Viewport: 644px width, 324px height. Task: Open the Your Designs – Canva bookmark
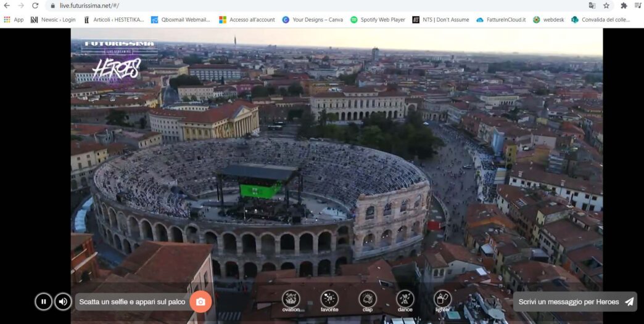[x=312, y=20]
